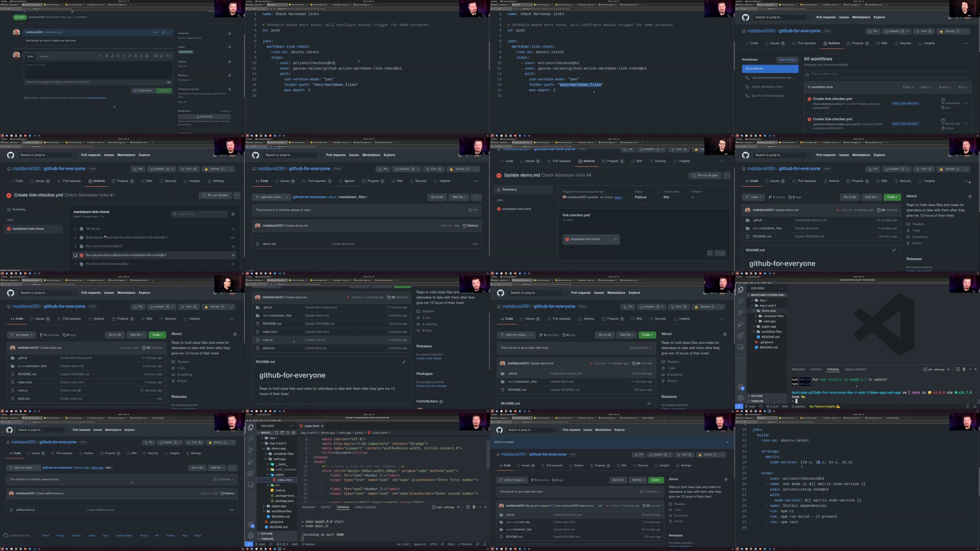Click the Prettier status bar item in VS Code
Viewport: 980px width, 551px height.
click(465, 544)
